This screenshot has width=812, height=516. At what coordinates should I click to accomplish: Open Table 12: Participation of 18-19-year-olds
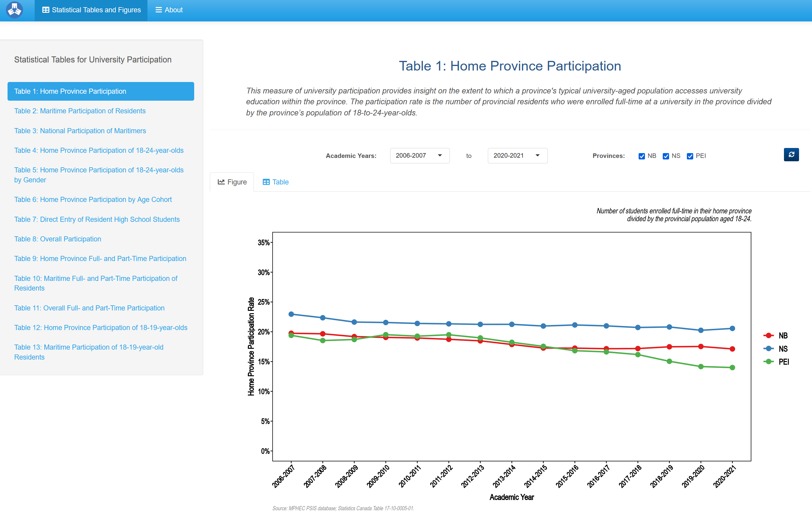click(x=101, y=328)
